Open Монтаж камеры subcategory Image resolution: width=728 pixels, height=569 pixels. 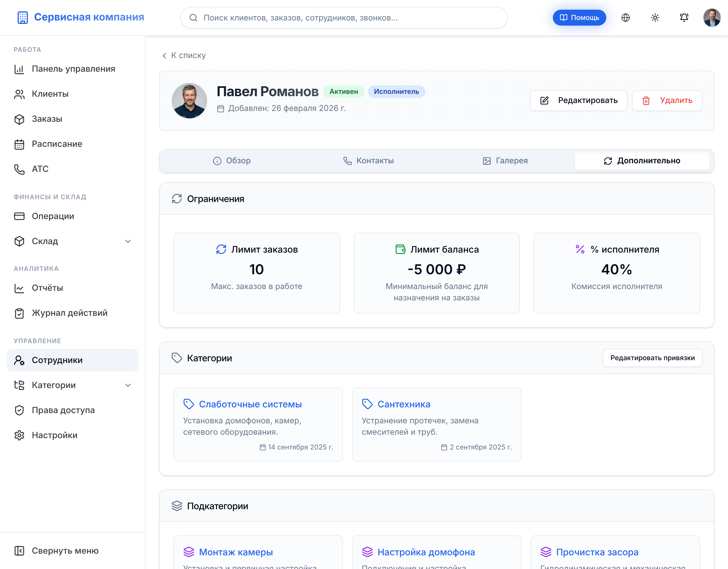236,552
